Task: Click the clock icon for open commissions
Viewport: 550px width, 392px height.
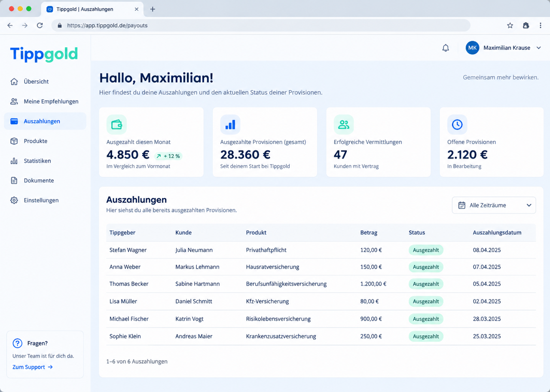Action: coord(457,125)
